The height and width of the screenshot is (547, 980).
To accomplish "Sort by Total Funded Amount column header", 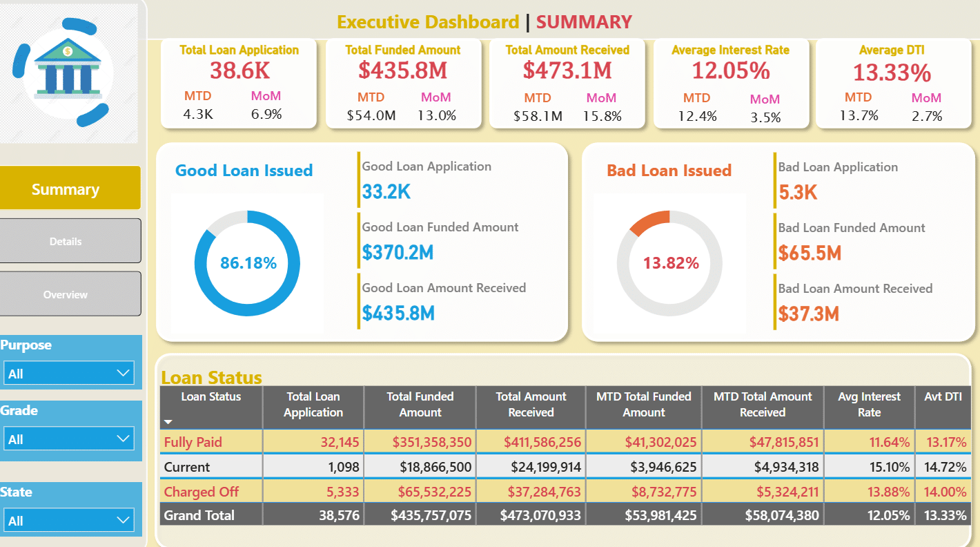I will (420, 405).
